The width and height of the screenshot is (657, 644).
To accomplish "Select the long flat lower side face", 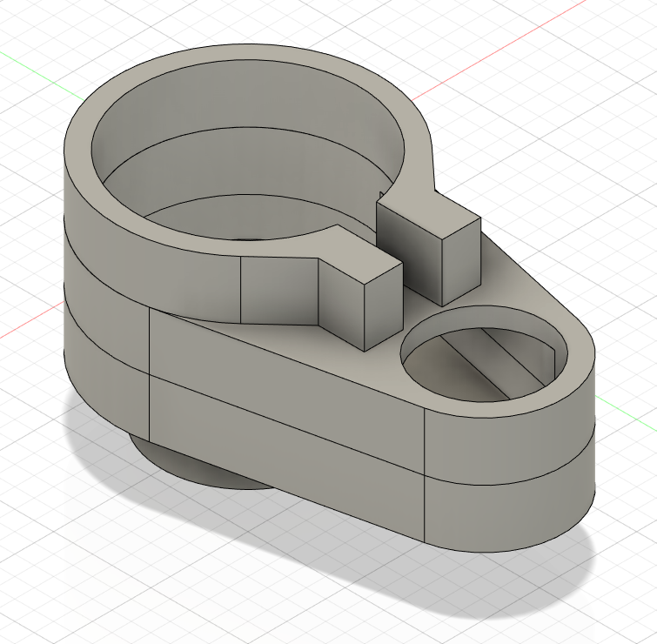I will tap(287, 457).
